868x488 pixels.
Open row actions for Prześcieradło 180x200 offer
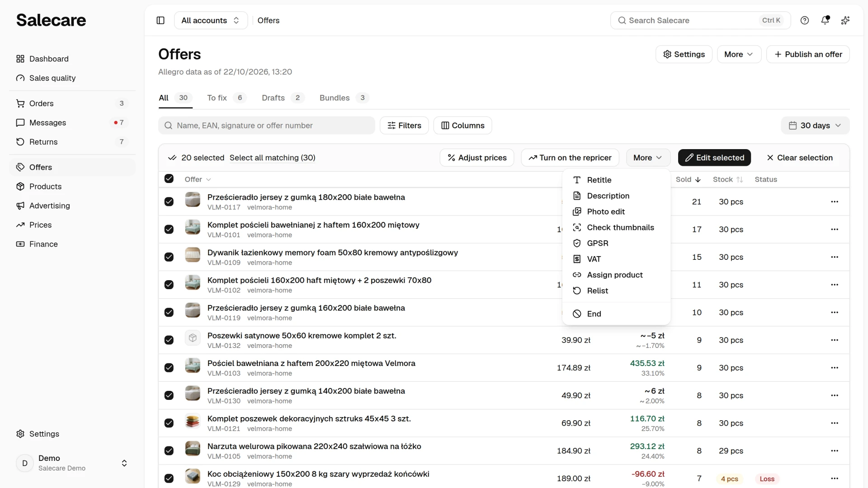click(835, 202)
